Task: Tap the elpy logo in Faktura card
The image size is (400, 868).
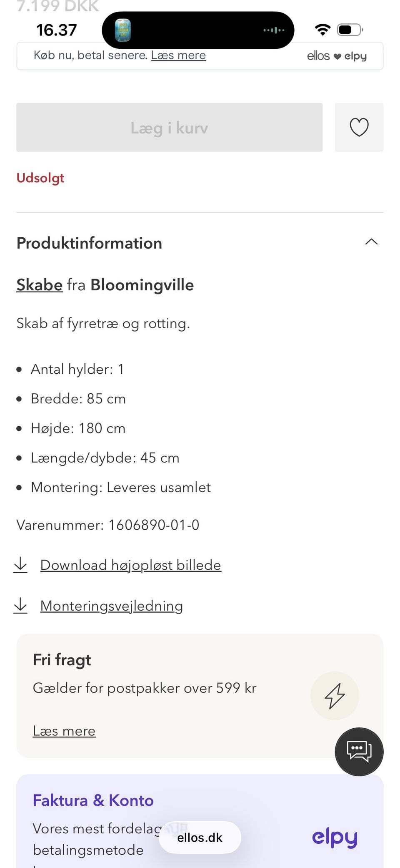Action: coord(335,838)
